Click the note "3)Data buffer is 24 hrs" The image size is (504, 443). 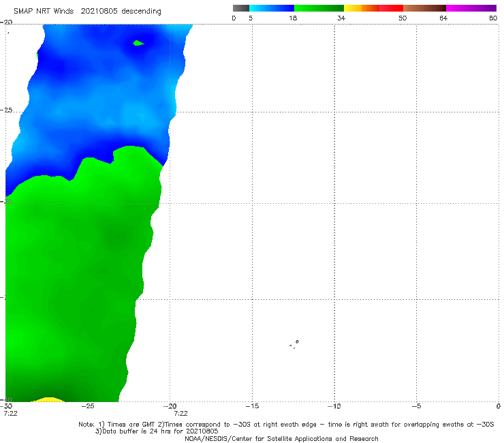pos(157,431)
